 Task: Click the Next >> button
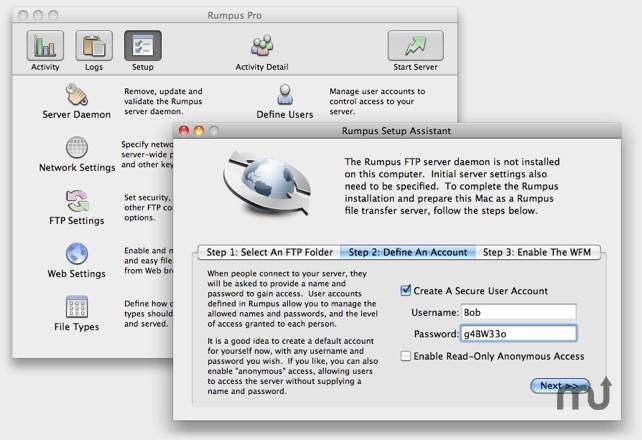pyautogui.click(x=560, y=386)
